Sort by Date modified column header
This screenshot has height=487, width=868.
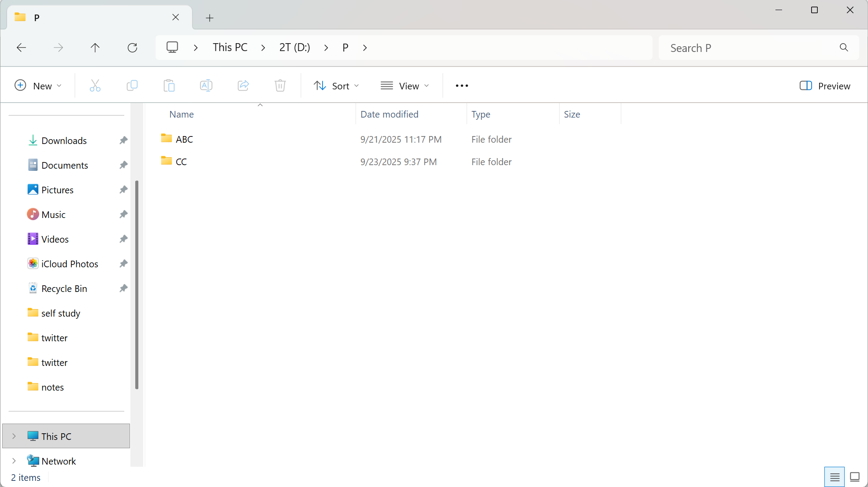pyautogui.click(x=389, y=114)
